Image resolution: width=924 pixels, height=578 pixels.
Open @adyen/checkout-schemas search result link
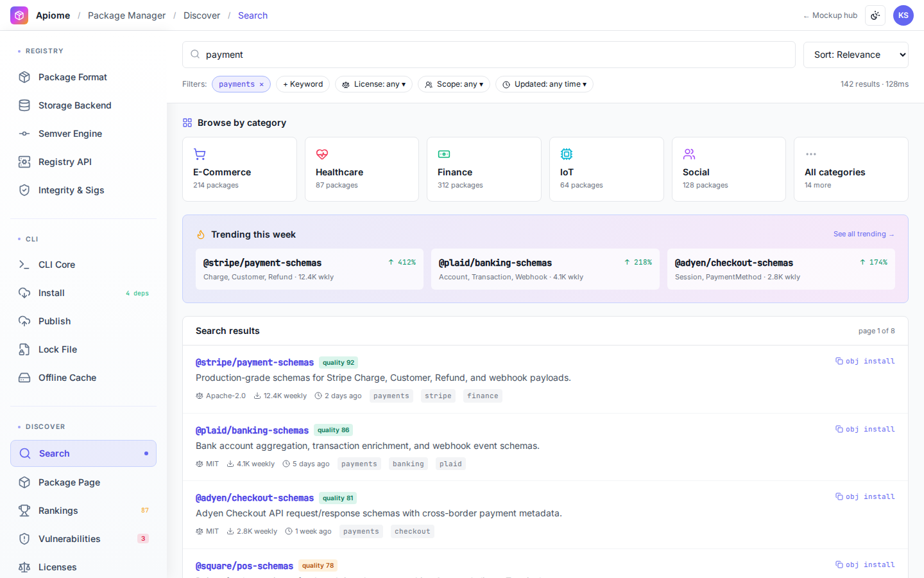(255, 498)
